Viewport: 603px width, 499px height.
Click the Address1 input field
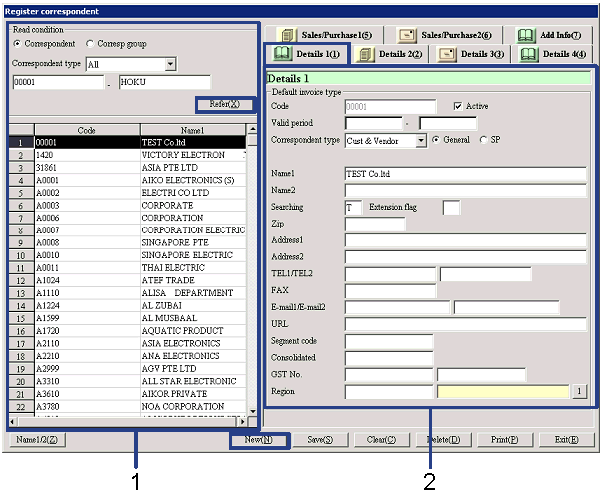(x=465, y=240)
